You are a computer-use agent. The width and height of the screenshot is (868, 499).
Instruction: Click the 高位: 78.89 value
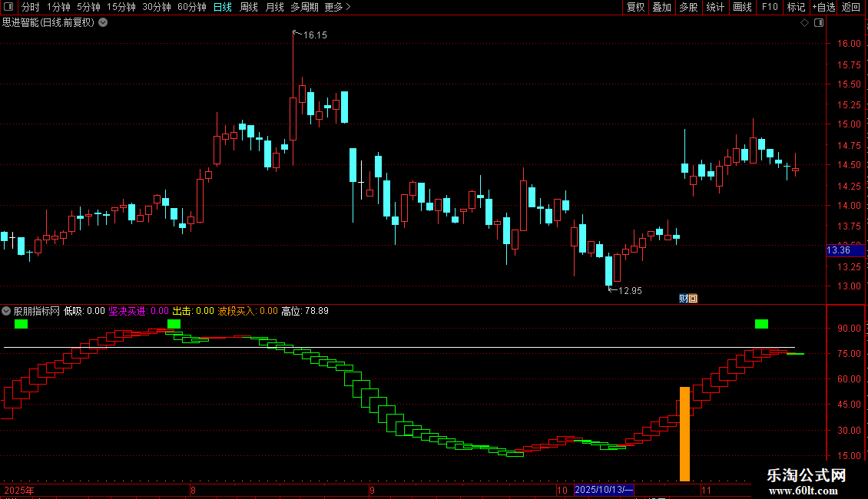click(x=305, y=311)
